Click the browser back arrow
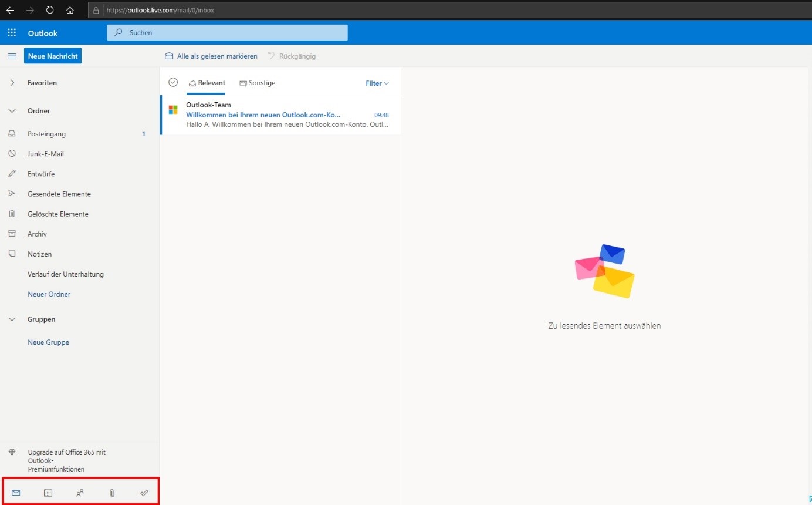 10,10
